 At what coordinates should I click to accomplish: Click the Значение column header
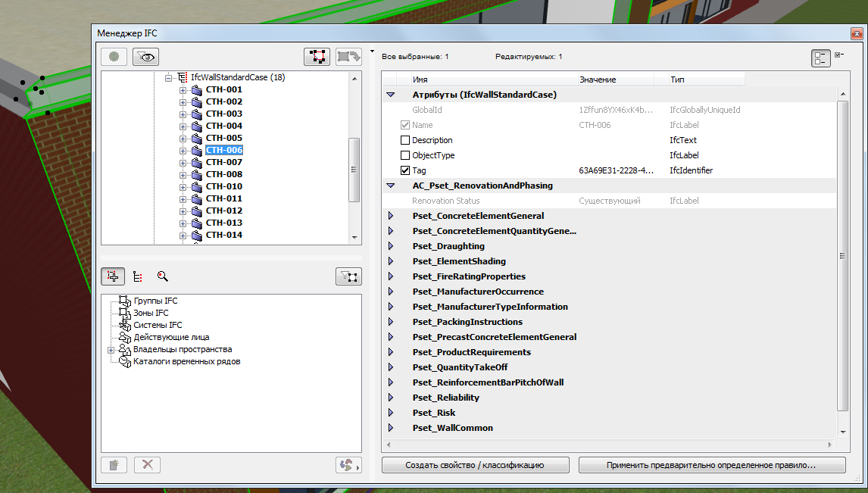coord(616,80)
